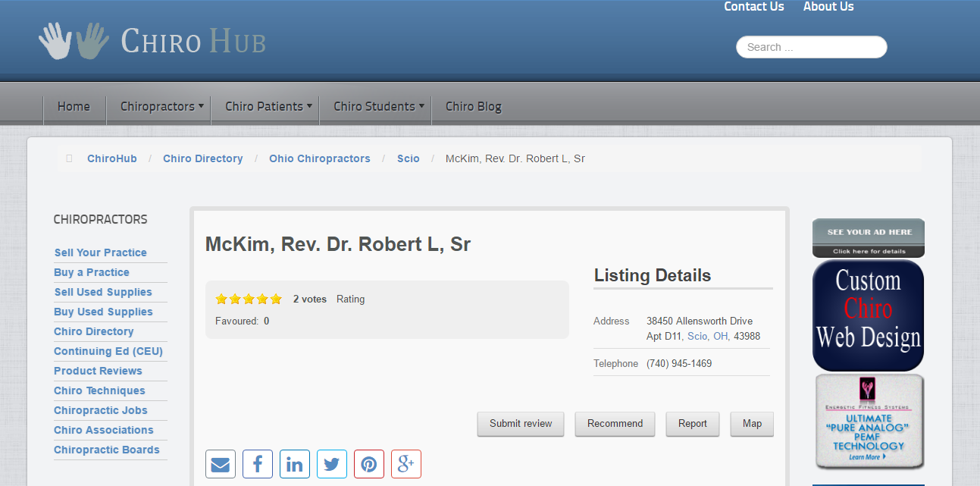This screenshot has width=980, height=486.
Task: Share listing on Facebook icon
Action: [x=258, y=464]
